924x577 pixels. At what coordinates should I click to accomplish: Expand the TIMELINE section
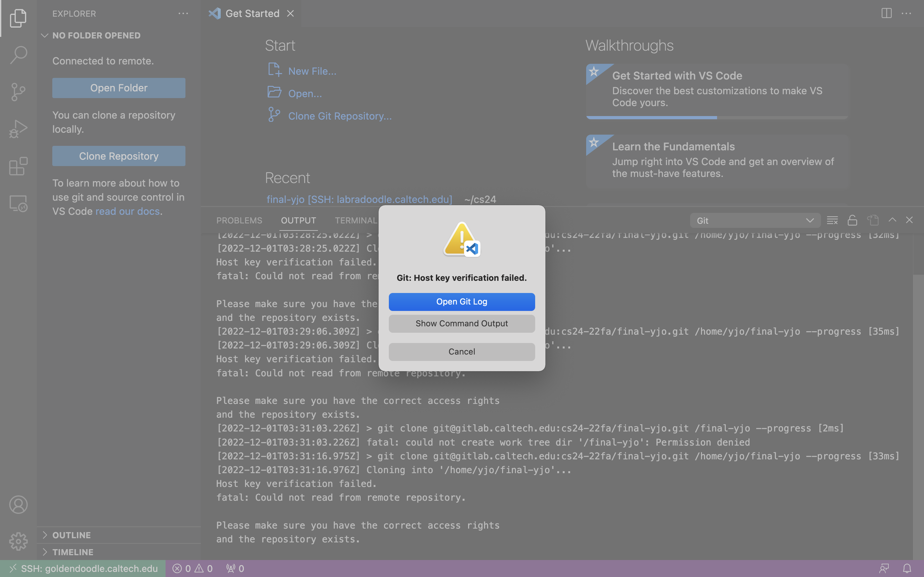[x=73, y=552]
